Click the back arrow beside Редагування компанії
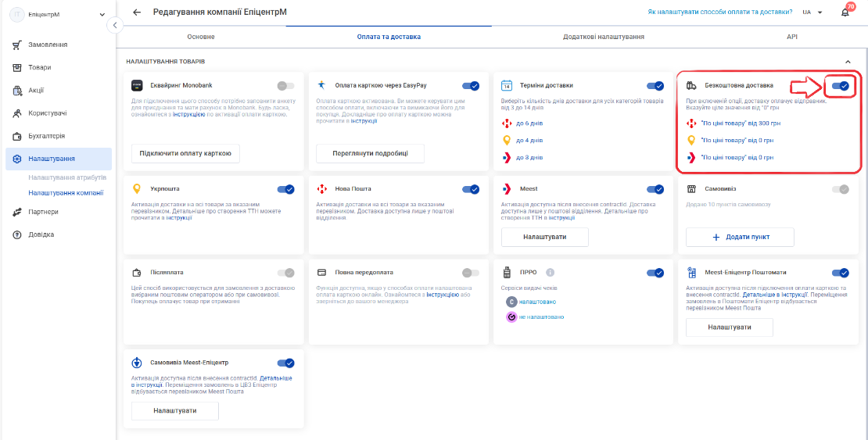This screenshot has width=868, height=440. click(x=137, y=13)
